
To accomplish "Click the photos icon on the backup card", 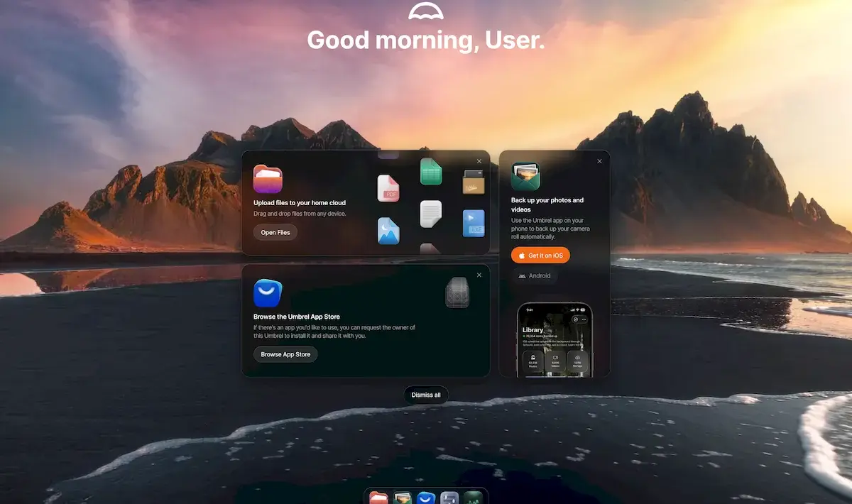I will click(525, 177).
